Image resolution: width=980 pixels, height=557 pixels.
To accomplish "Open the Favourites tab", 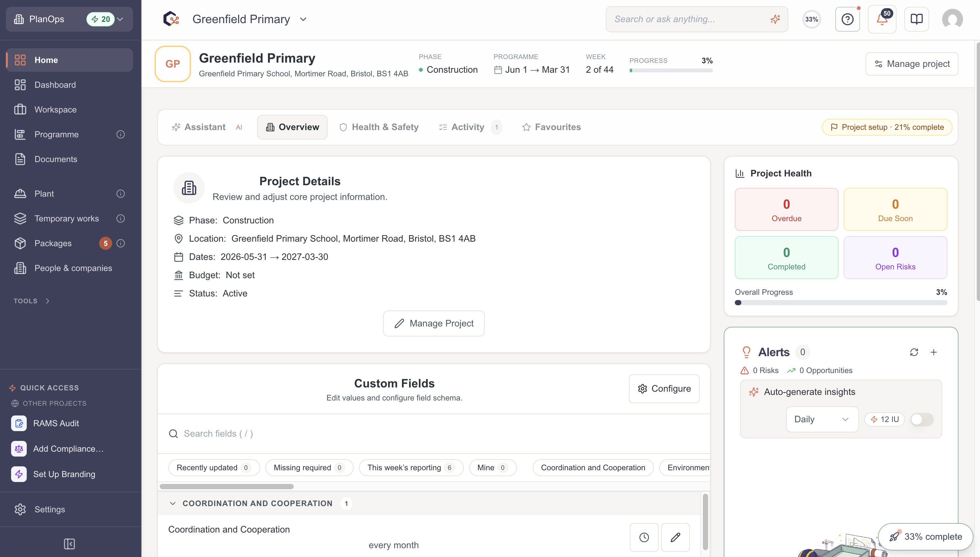I will 551,127.
